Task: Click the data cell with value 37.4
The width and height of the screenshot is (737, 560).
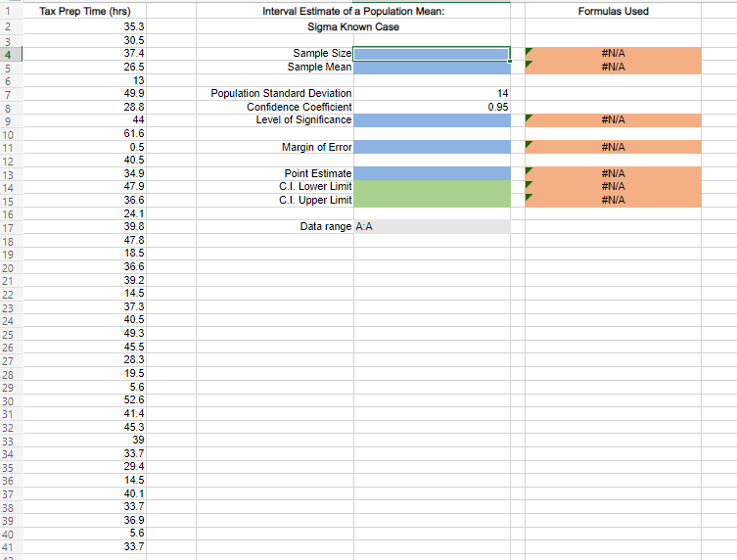Action: 84,54
